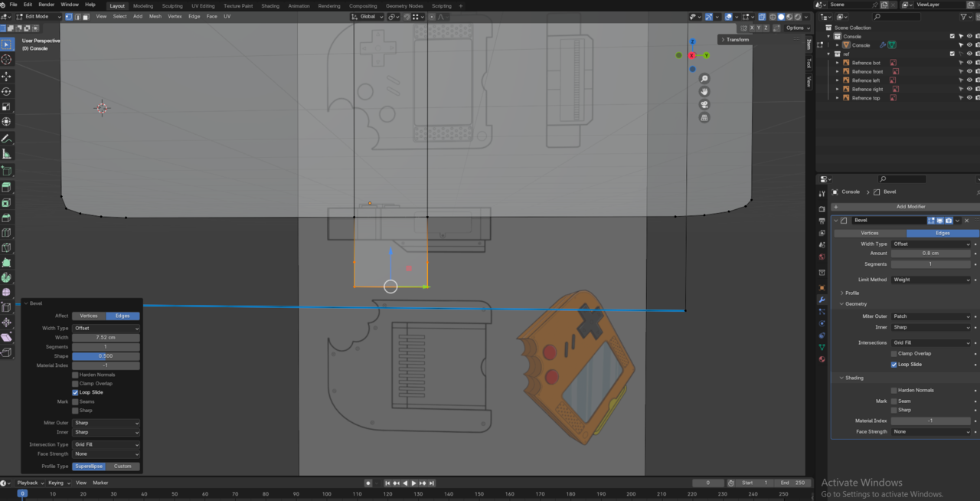Image resolution: width=980 pixels, height=501 pixels.
Task: Open the Modifier properties wrench tab
Action: pyautogui.click(x=822, y=300)
